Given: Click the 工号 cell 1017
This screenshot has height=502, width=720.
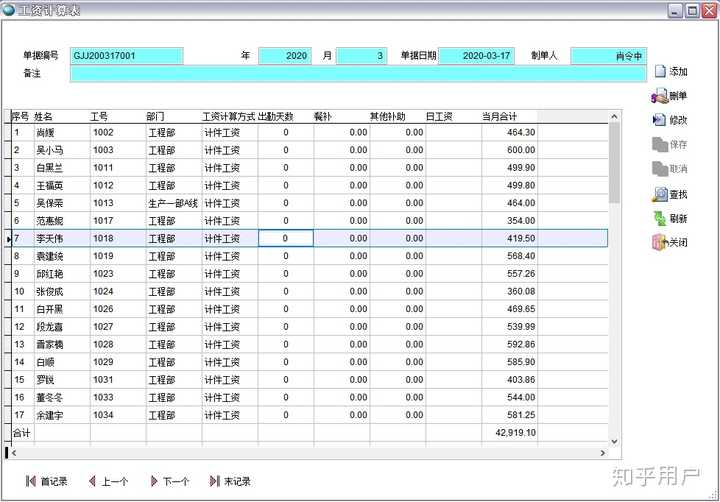Looking at the screenshot, I should (118, 221).
